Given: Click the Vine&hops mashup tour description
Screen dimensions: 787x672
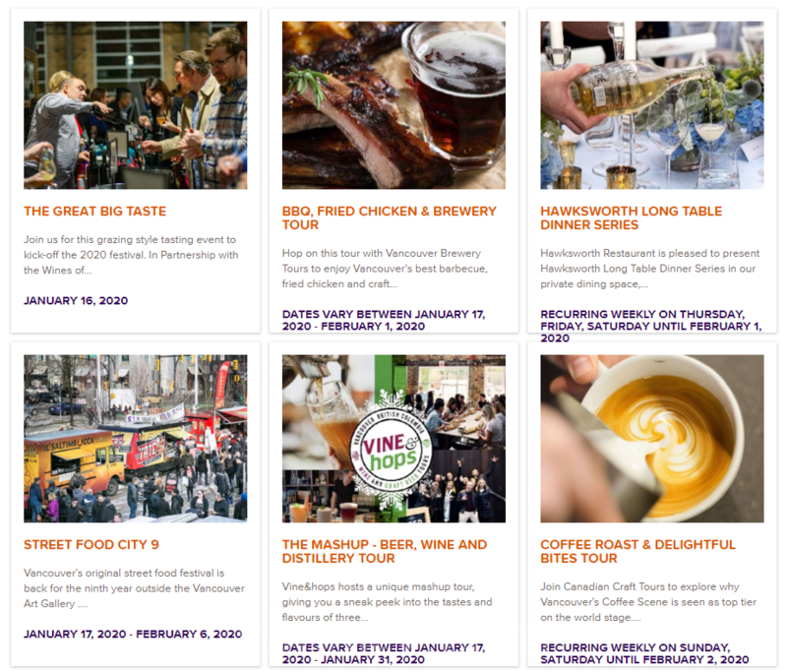Looking at the screenshot, I should click(x=387, y=602).
